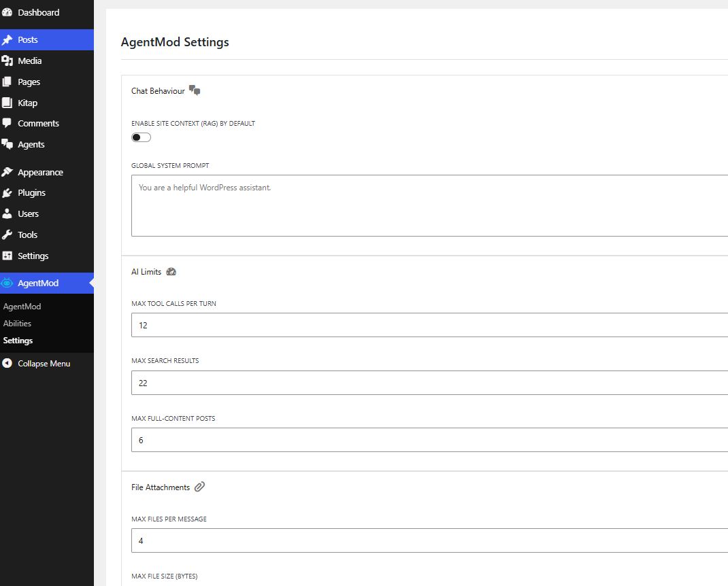Open WordPress Settings in main sidebar

47,256
